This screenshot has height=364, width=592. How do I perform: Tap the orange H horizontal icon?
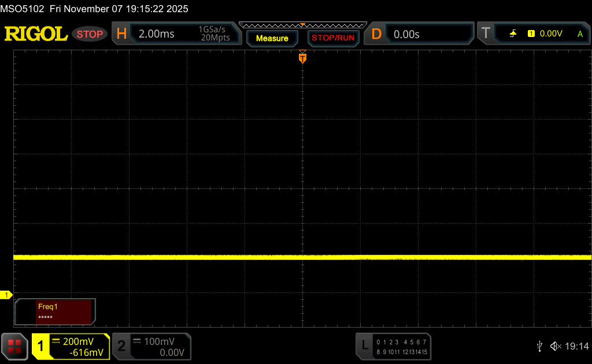click(x=121, y=34)
